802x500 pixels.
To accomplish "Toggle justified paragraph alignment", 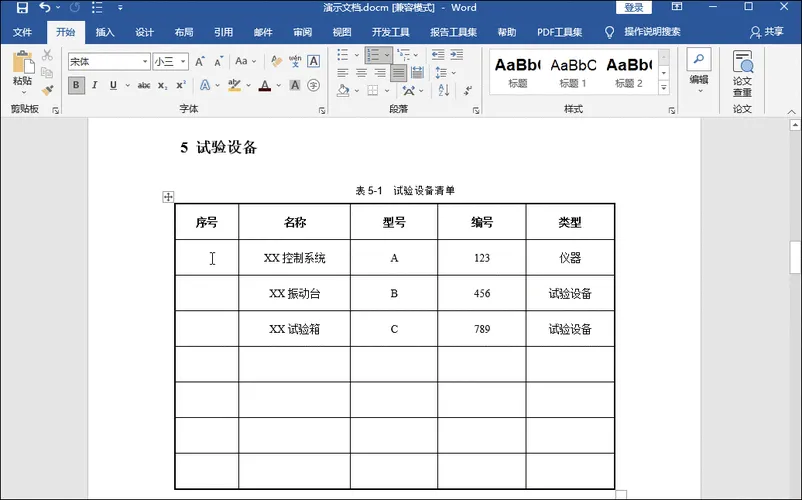I will [x=398, y=73].
